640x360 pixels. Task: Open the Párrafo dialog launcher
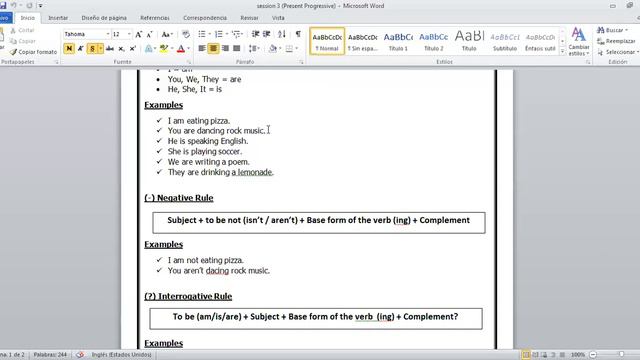(302, 62)
